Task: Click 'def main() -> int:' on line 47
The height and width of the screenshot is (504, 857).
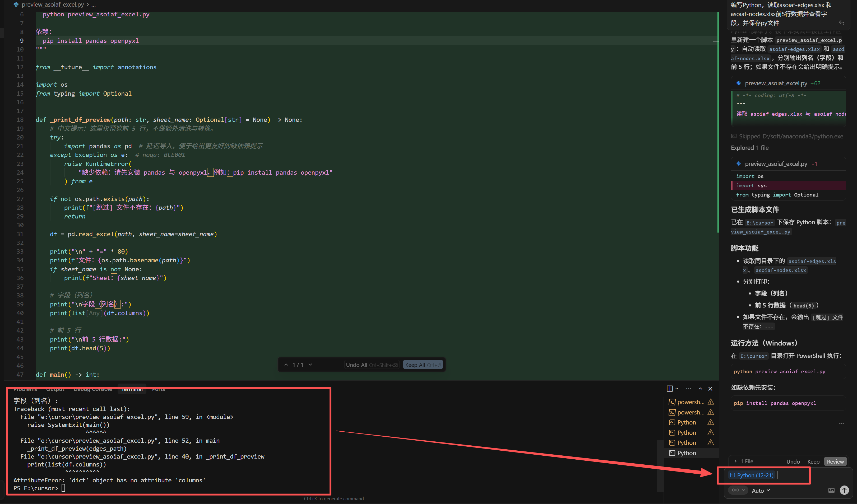Action: (68, 375)
